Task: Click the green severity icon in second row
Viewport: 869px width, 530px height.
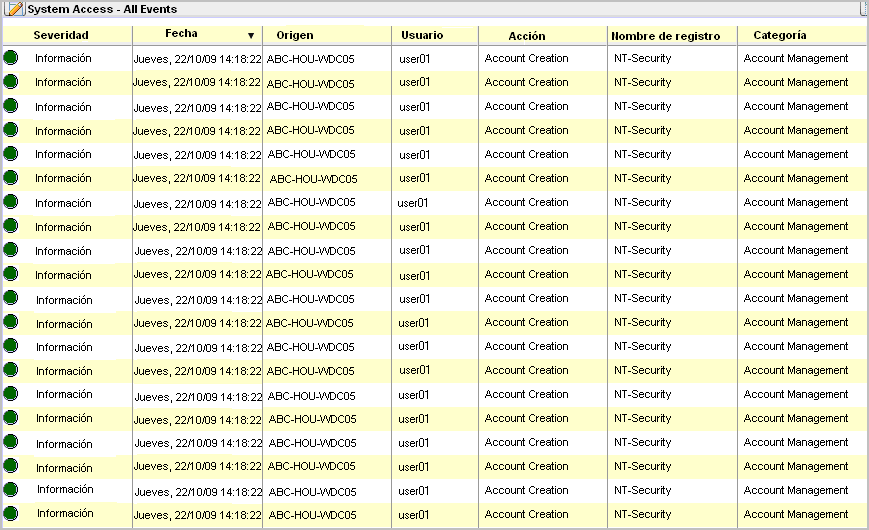Action: [x=11, y=82]
